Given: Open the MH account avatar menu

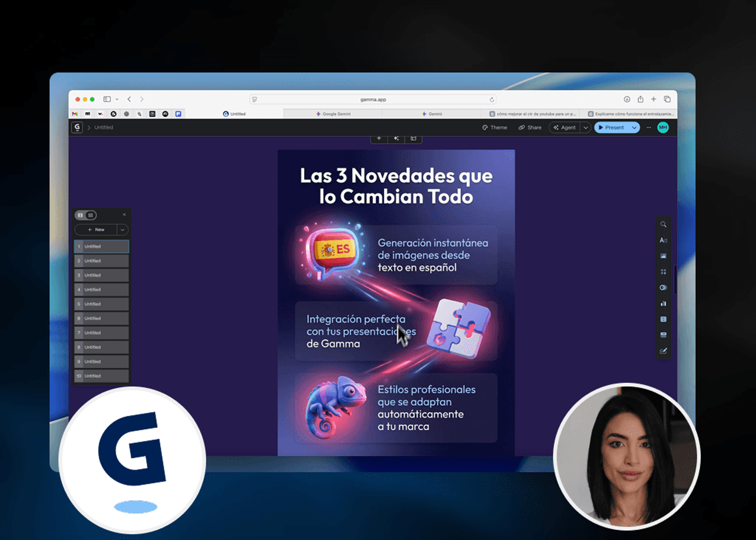Looking at the screenshot, I should (x=663, y=127).
